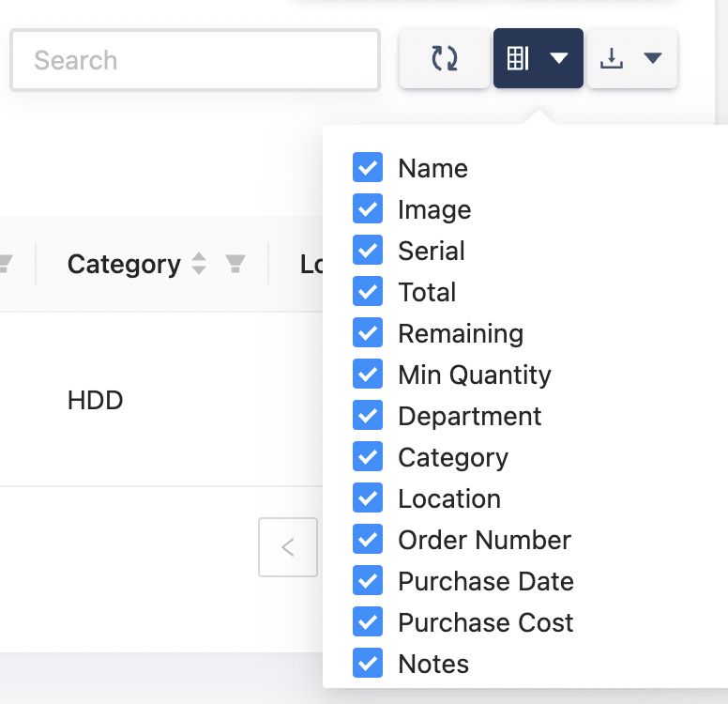The width and height of the screenshot is (728, 704).
Task: Toggle the Image column checkbox
Action: coord(368,209)
